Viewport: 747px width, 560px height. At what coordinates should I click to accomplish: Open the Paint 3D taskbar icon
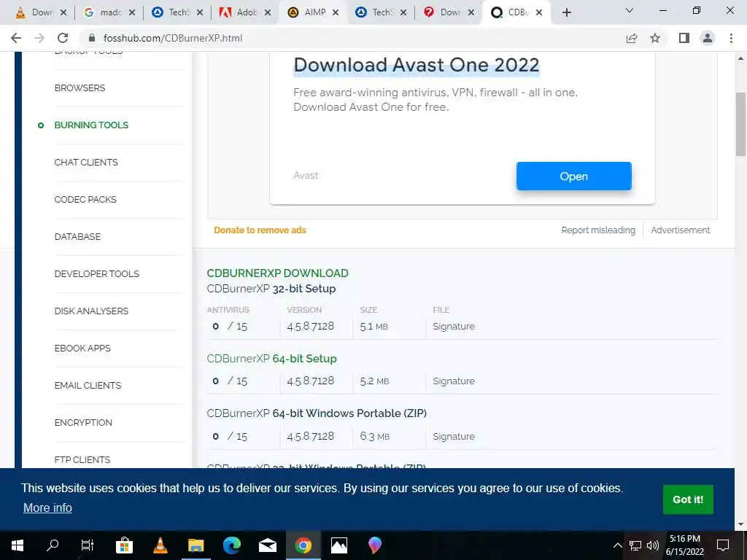[x=375, y=545]
